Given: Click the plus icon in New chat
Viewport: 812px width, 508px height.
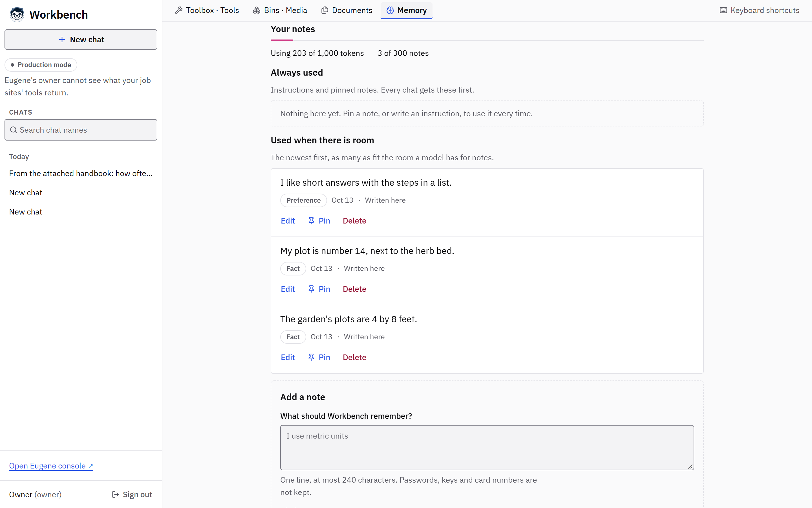Looking at the screenshot, I should 62,40.
